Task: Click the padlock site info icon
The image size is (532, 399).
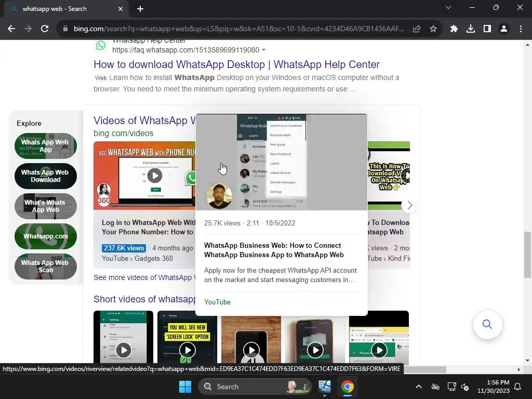Action: coord(65,29)
